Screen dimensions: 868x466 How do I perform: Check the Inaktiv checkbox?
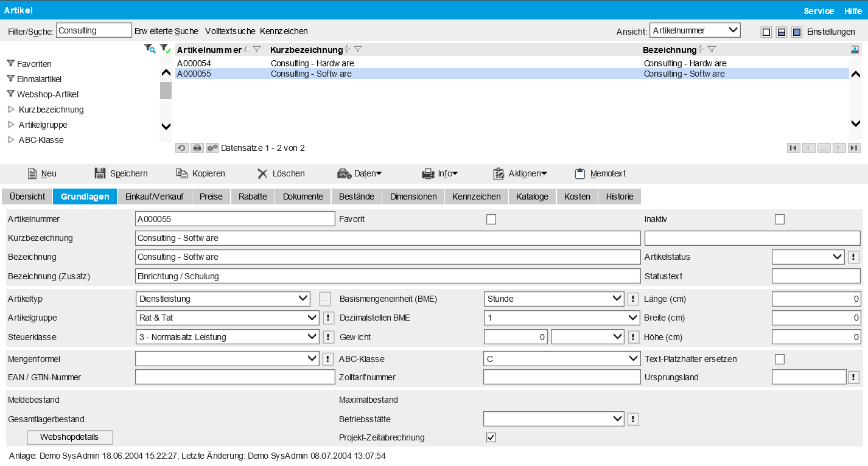[780, 220]
